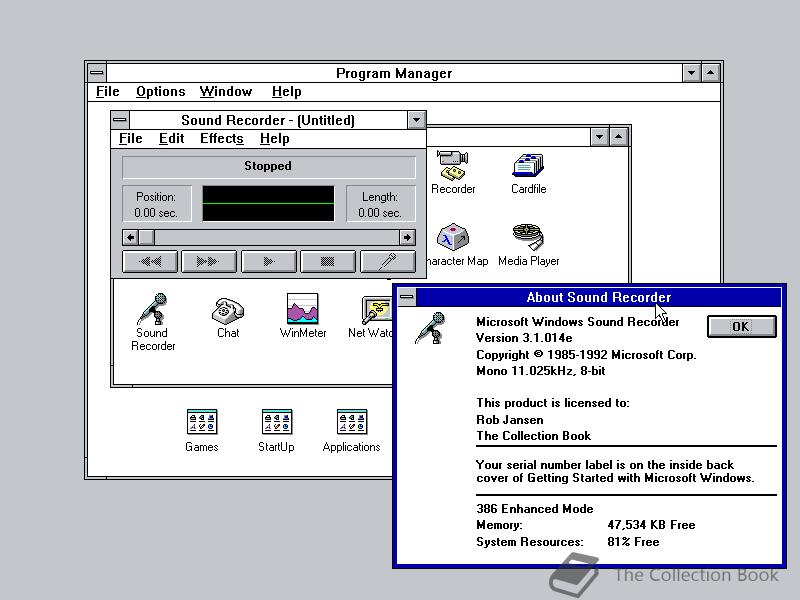
Task: Click the 47,534 KB Free memory value
Action: tap(651, 525)
